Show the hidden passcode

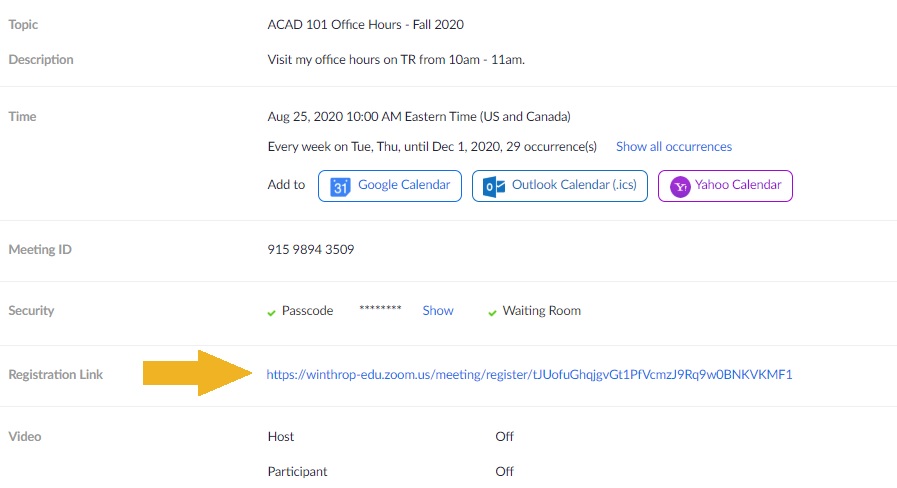tap(438, 310)
